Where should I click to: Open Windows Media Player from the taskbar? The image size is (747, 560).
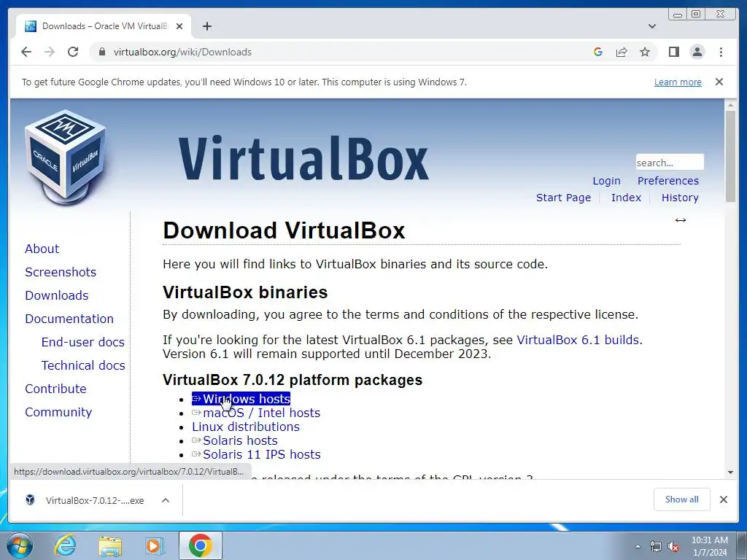[x=154, y=545]
